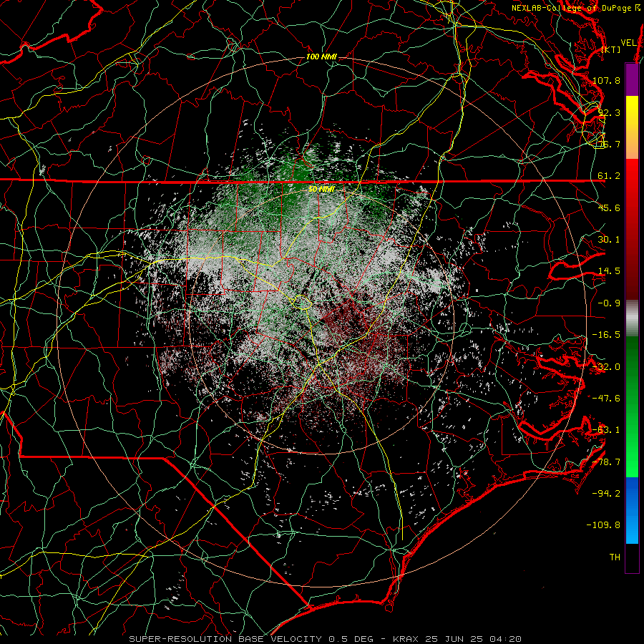Select the -16.5 legend value
This screenshot has width=644, height=644.
[x=606, y=335]
